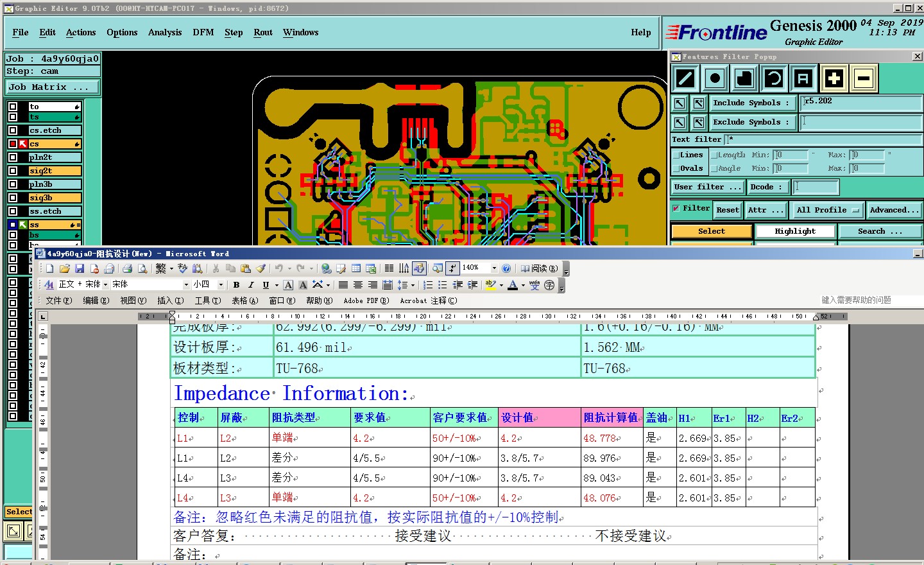Toggle display box of layer sig3b
The height and width of the screenshot is (565, 924).
point(13,198)
